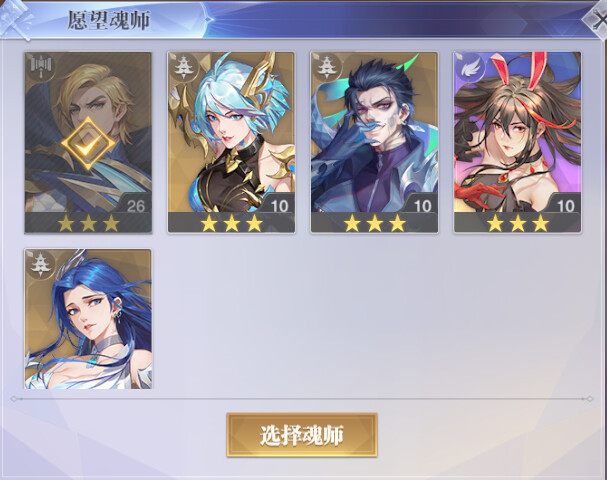Click the 愿望魂师 title header
607x480 pixels.
[109, 20]
